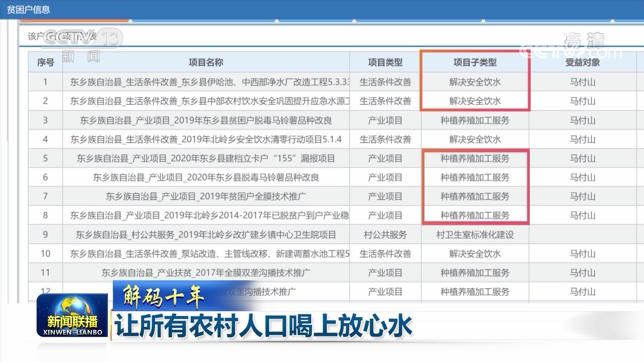Screen dimensions: 644x362
Task: Sort table by 序号 column header
Action: [x=45, y=62]
